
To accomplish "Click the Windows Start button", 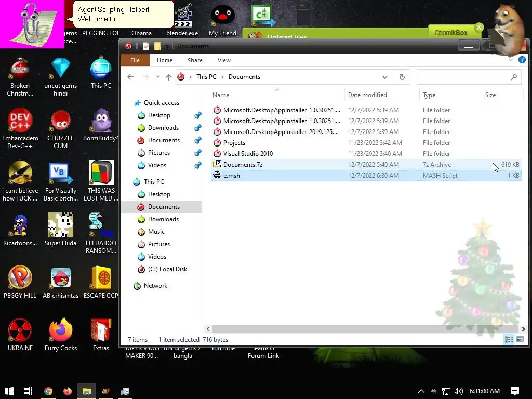I will 9,391.
